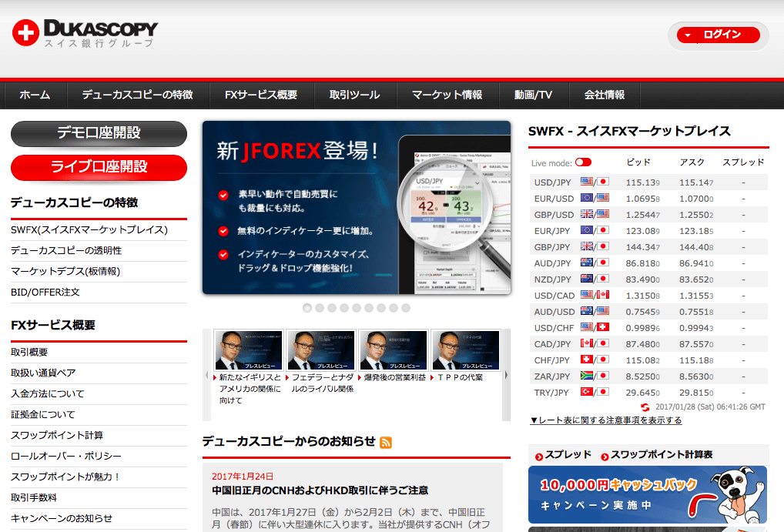Open 取引概要 link
The width and height of the screenshot is (784, 532).
[x=29, y=352]
